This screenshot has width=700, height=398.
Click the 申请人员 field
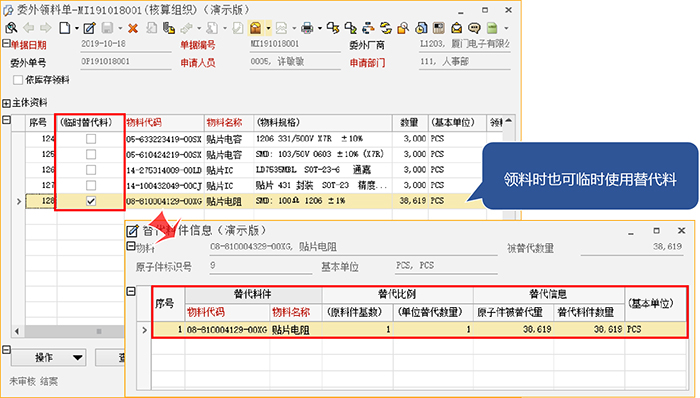click(x=295, y=62)
